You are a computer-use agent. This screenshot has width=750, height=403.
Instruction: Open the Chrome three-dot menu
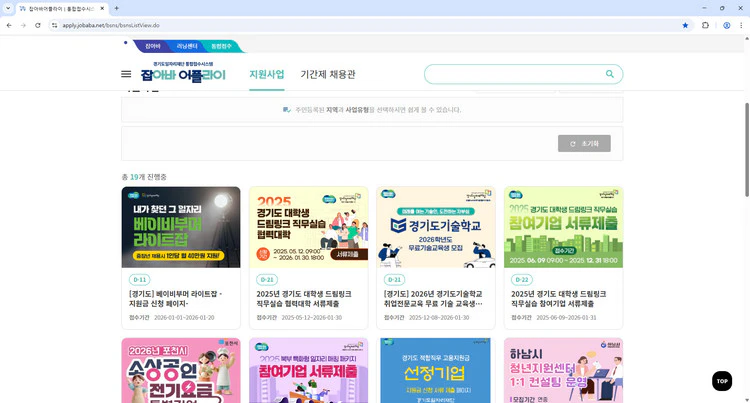pos(741,25)
